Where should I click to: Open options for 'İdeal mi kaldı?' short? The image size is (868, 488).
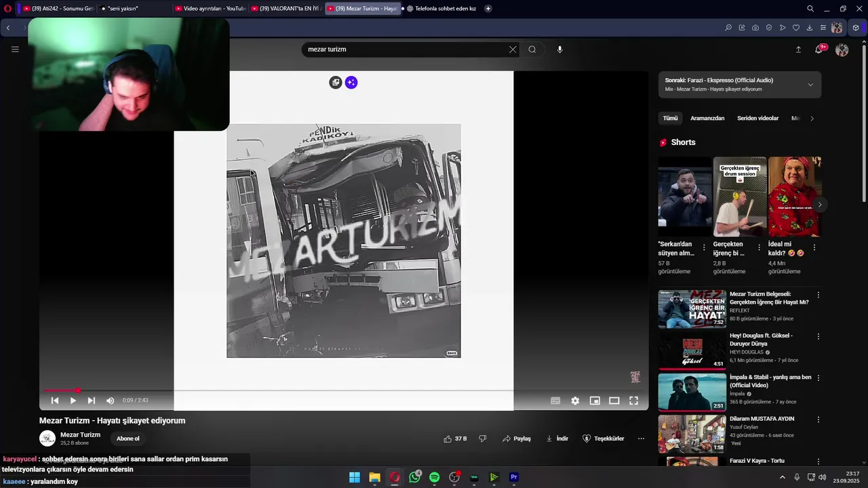pos(814,248)
